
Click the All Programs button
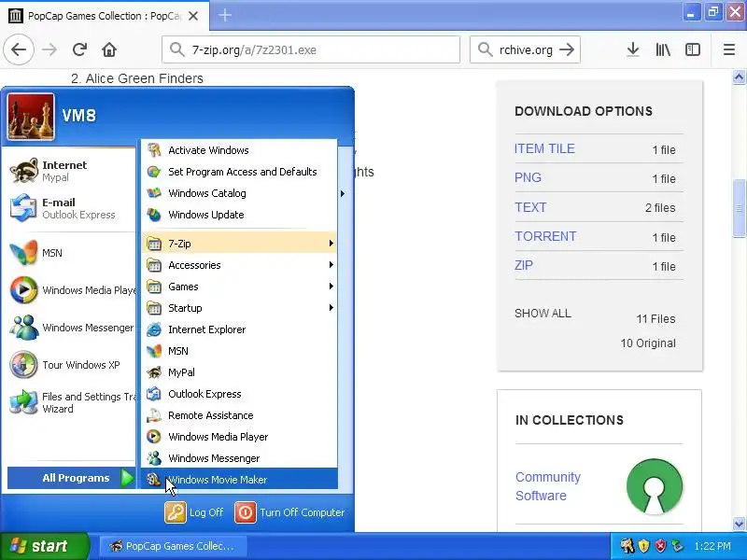(x=72, y=478)
